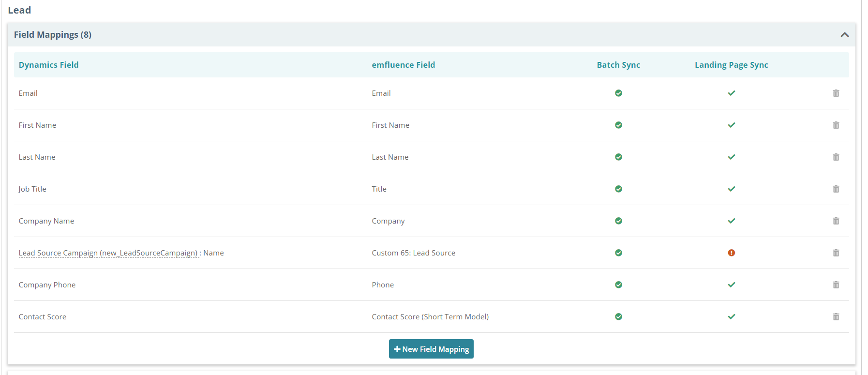
Task: Click the Batch Sync column header
Action: 618,65
